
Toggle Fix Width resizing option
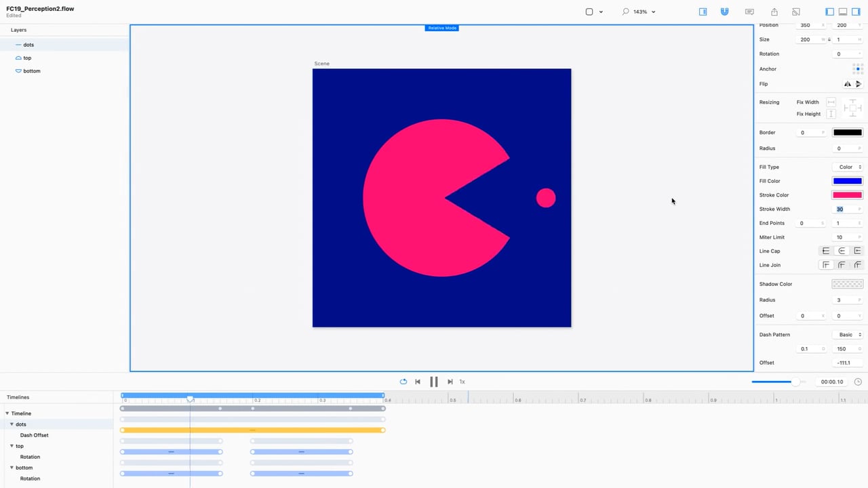click(x=831, y=102)
